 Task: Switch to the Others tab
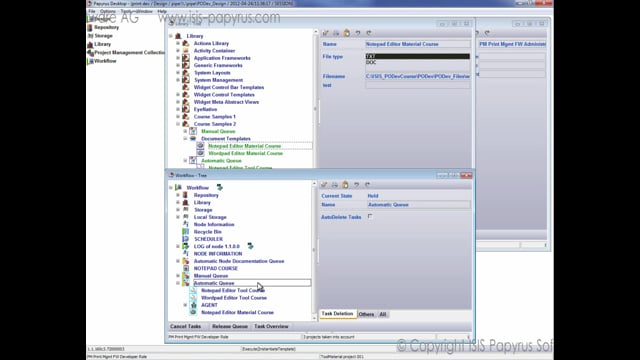(x=366, y=314)
